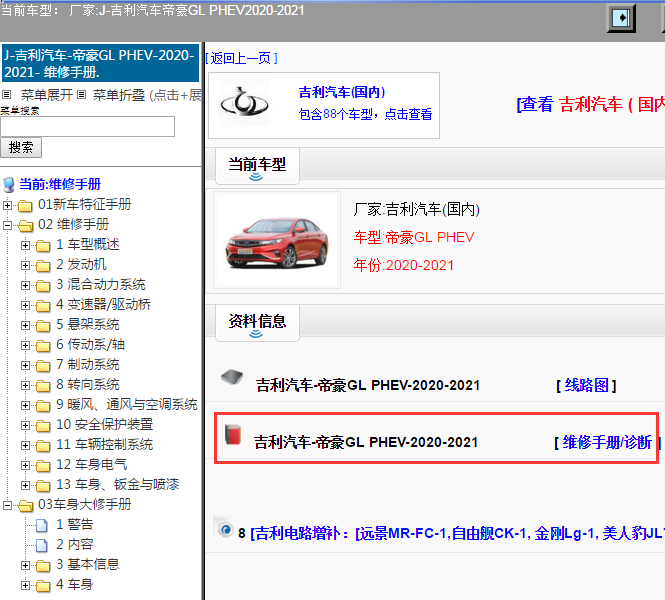The height and width of the screenshot is (600, 665).
Task: Click the 菜单展开 menu expand icon
Action: [6, 95]
